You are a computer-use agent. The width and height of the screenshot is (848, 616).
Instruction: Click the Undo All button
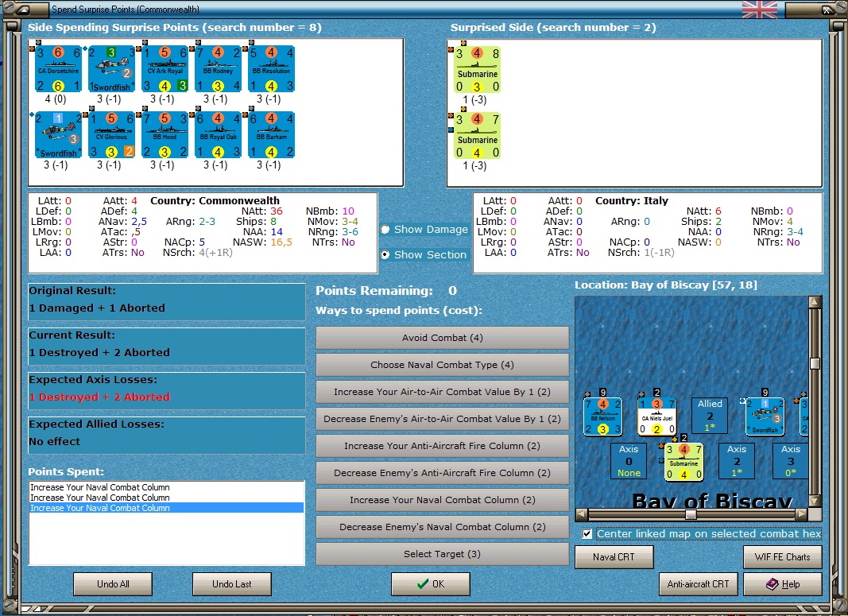pos(113,584)
